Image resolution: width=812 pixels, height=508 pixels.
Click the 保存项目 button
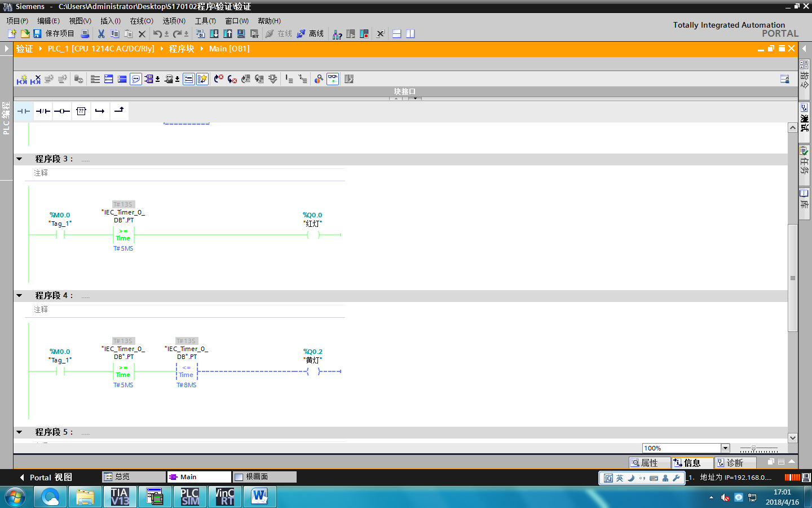[x=54, y=34]
